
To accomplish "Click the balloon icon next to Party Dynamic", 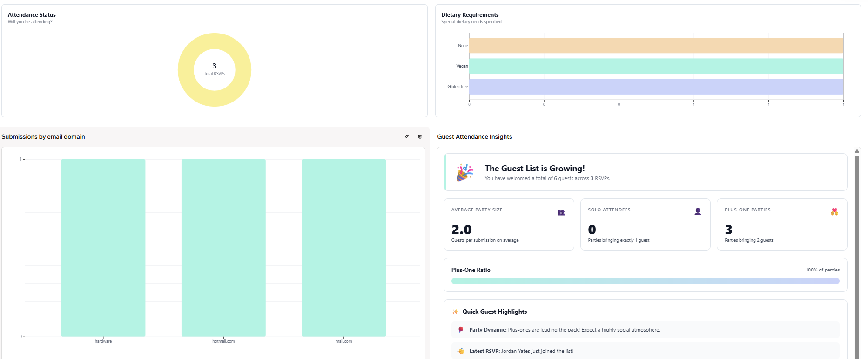I will coord(461,330).
